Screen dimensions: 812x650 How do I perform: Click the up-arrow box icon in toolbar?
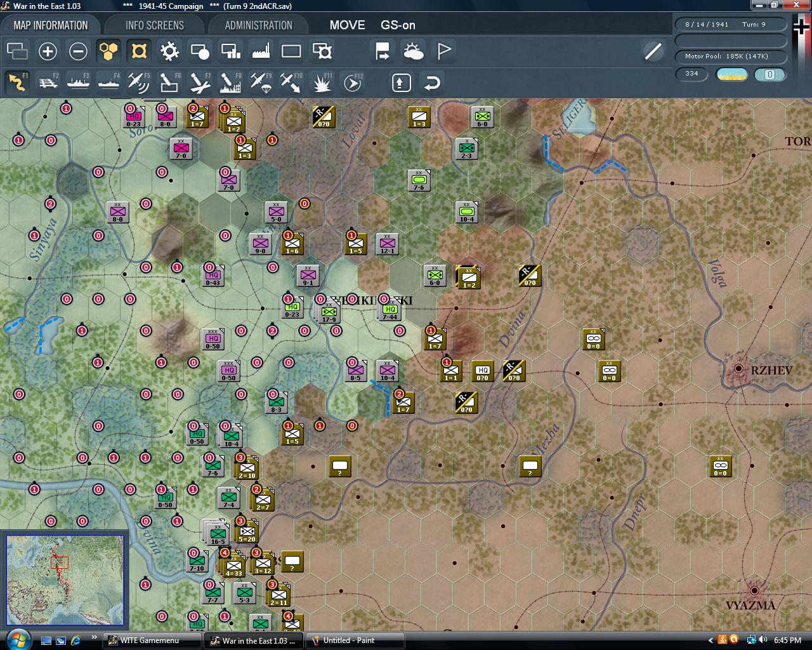pyautogui.click(x=402, y=83)
